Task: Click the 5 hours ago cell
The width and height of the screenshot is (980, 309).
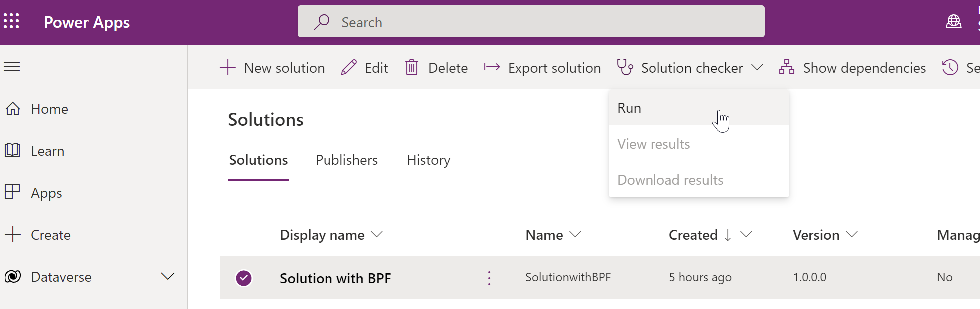Action: [x=700, y=277]
